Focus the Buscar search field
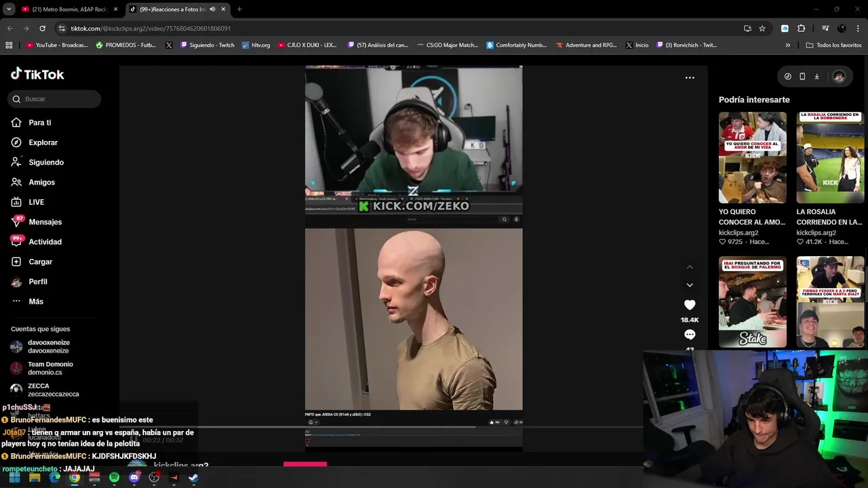 [x=56, y=99]
